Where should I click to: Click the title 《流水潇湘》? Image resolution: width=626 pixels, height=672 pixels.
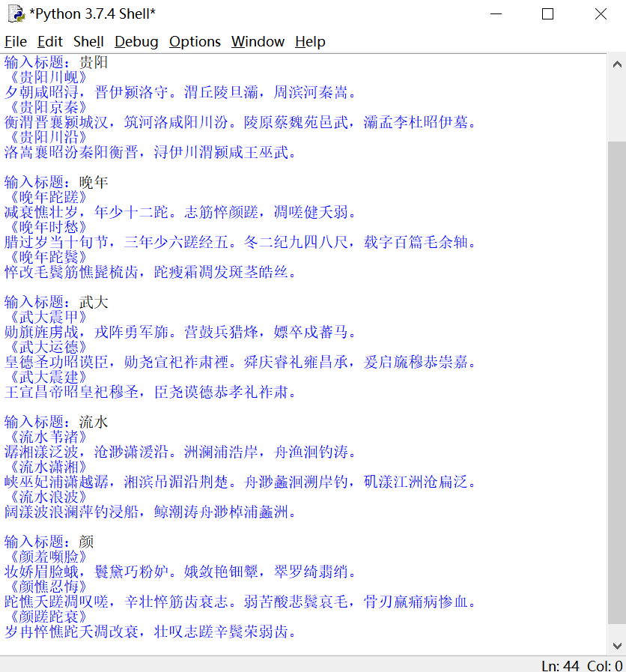click(49, 467)
